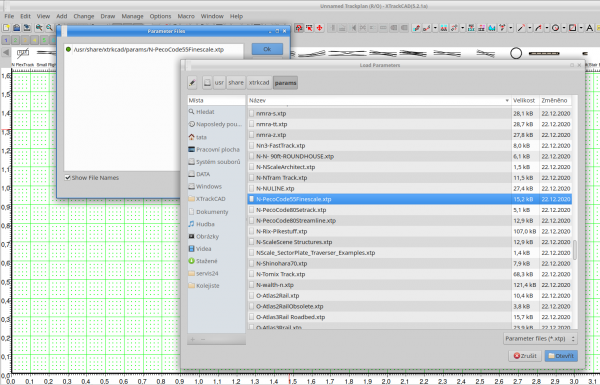Select the loaded N-PecoCode55Finescale.xtp parameter entry

[153, 49]
